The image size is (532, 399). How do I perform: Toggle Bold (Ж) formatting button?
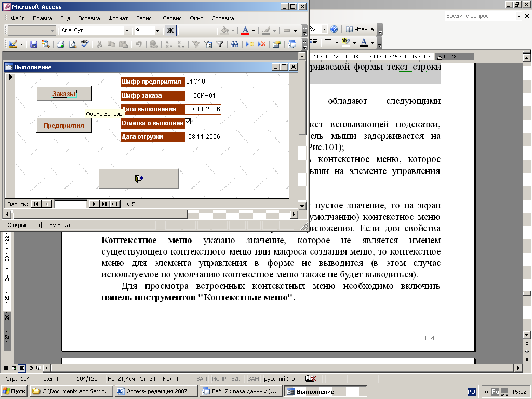point(170,30)
